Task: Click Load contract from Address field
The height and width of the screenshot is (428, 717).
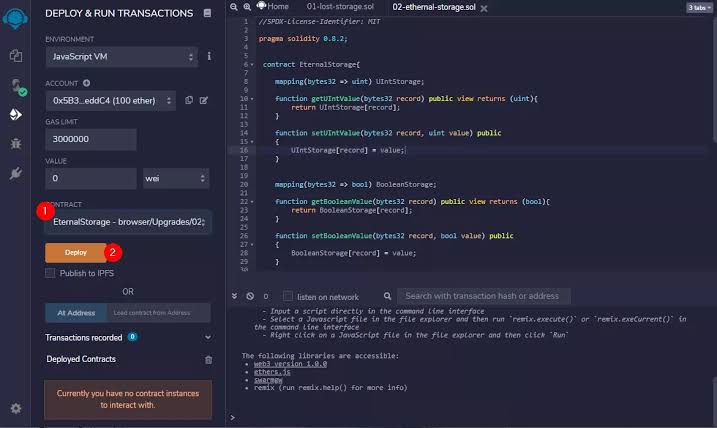Action: [x=158, y=313]
